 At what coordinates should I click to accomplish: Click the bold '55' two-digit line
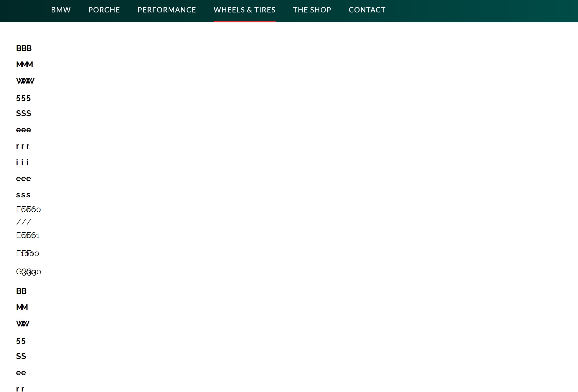point(21,341)
